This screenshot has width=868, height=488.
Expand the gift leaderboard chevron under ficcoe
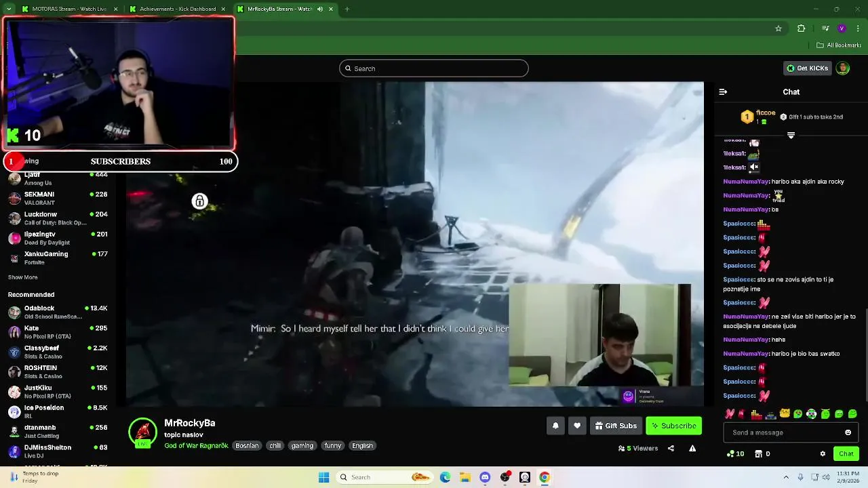coord(791,136)
